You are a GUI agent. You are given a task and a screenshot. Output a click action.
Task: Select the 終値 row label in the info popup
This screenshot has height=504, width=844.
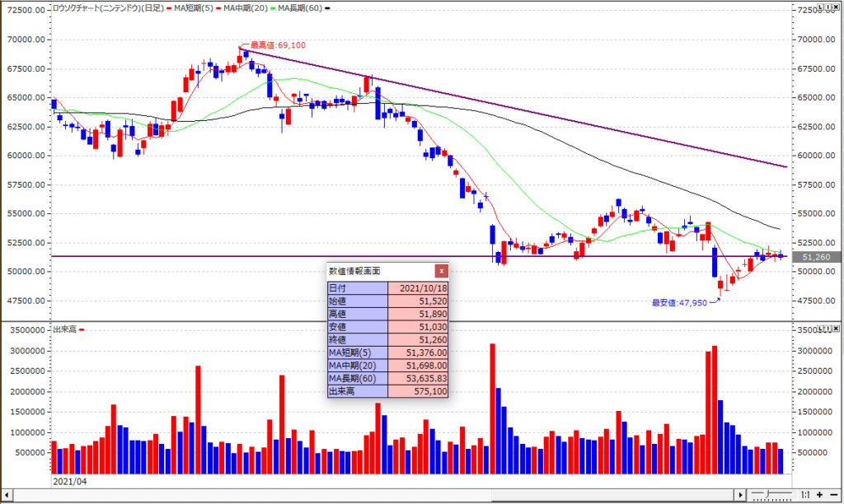tap(358, 340)
